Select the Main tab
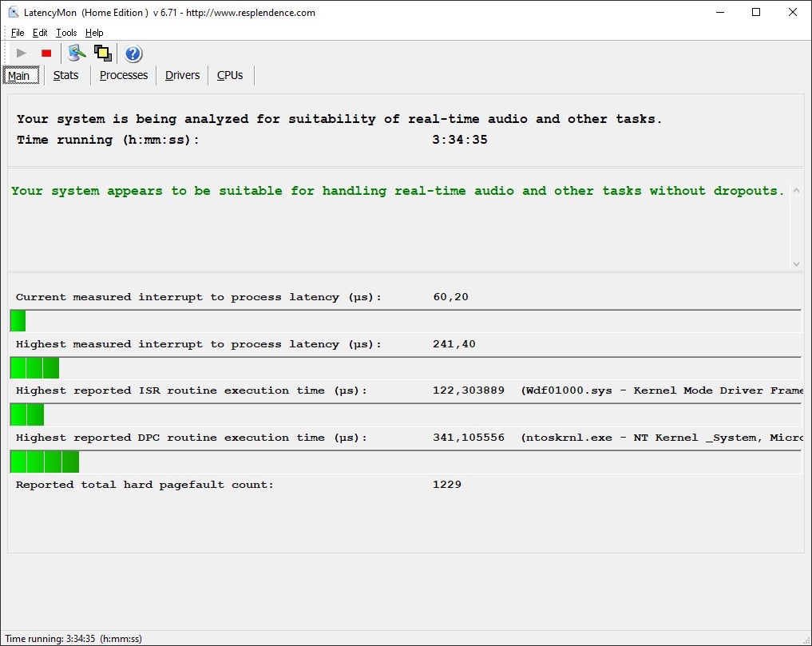Viewport: 812px width, 646px height. [x=18, y=76]
